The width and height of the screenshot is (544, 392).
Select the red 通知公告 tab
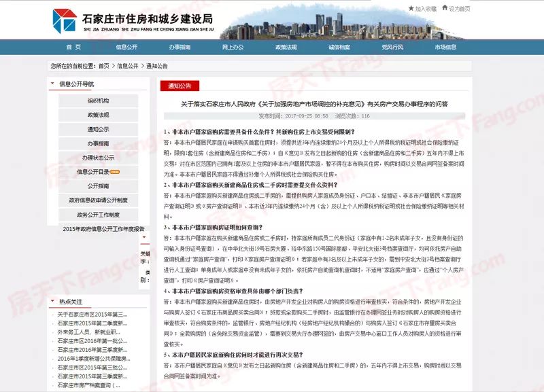click(180, 86)
